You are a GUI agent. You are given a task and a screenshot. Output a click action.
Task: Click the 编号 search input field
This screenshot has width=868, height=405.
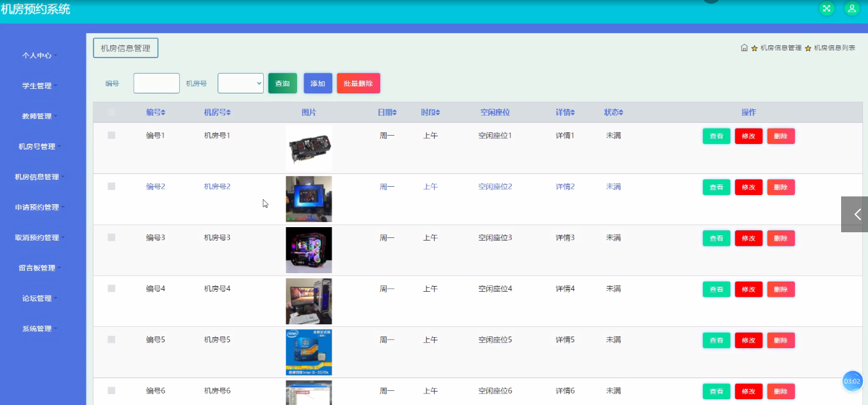tap(156, 83)
